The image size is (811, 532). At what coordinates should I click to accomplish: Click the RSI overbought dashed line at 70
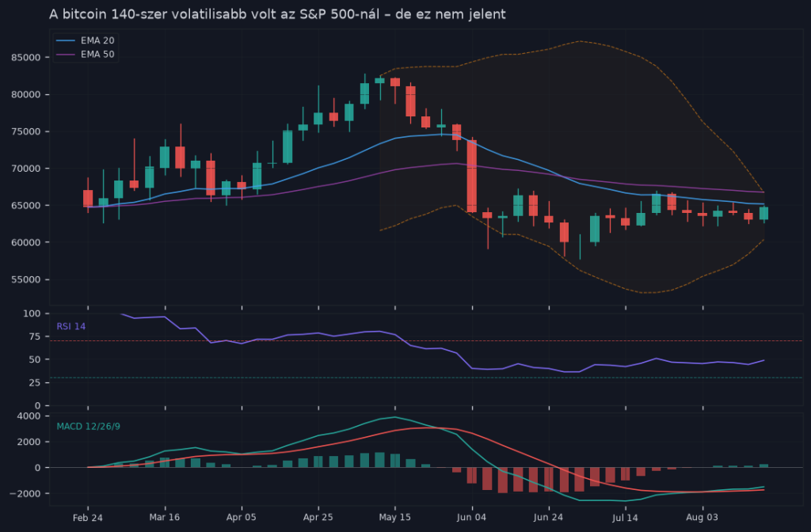[x=425, y=340]
